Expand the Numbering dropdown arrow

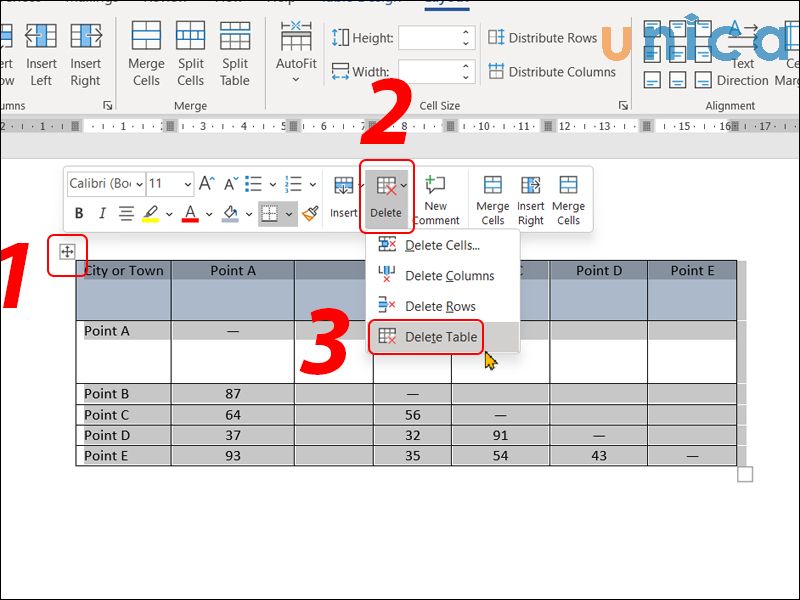313,184
